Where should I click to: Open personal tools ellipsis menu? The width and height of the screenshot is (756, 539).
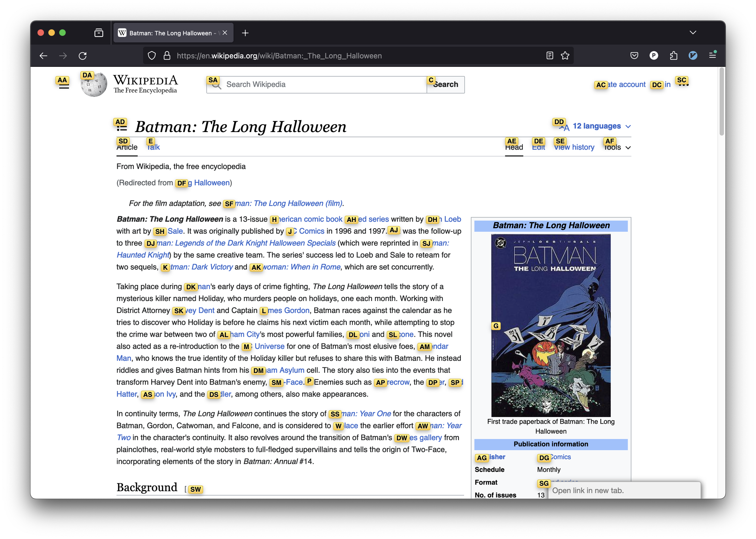click(x=683, y=85)
